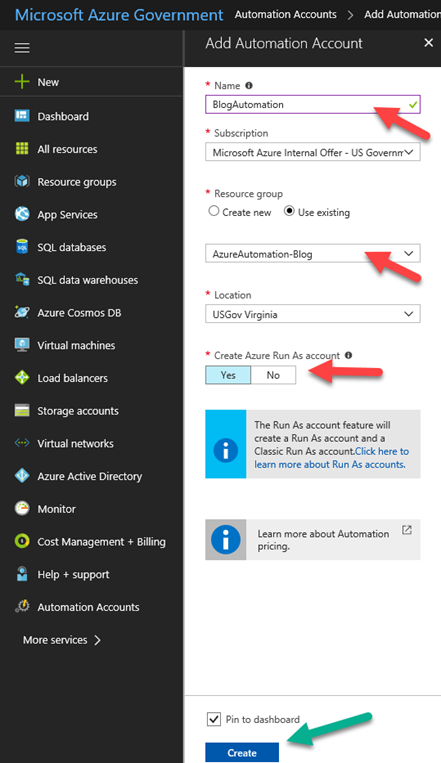441x763 pixels.
Task: Select the Use existing radio button
Action: (x=289, y=211)
